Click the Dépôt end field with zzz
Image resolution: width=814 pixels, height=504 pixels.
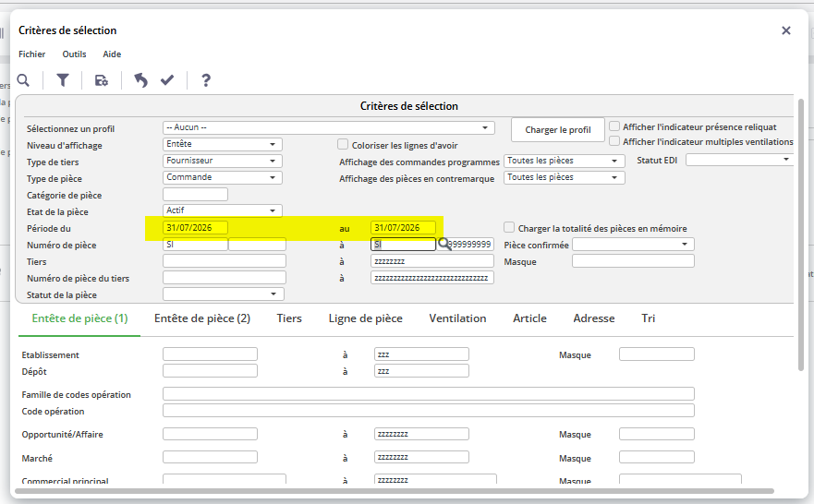pyautogui.click(x=421, y=371)
